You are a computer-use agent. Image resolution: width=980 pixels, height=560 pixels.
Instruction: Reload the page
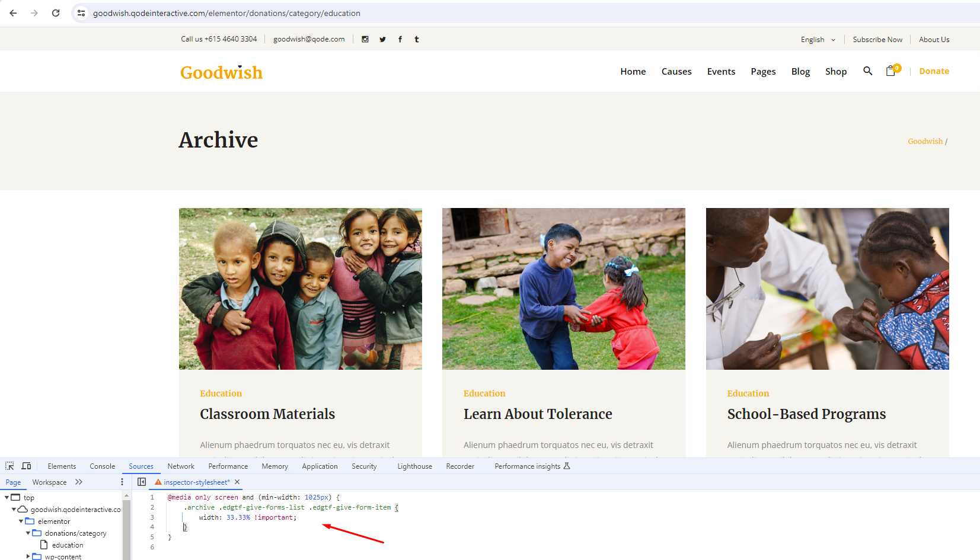(56, 13)
